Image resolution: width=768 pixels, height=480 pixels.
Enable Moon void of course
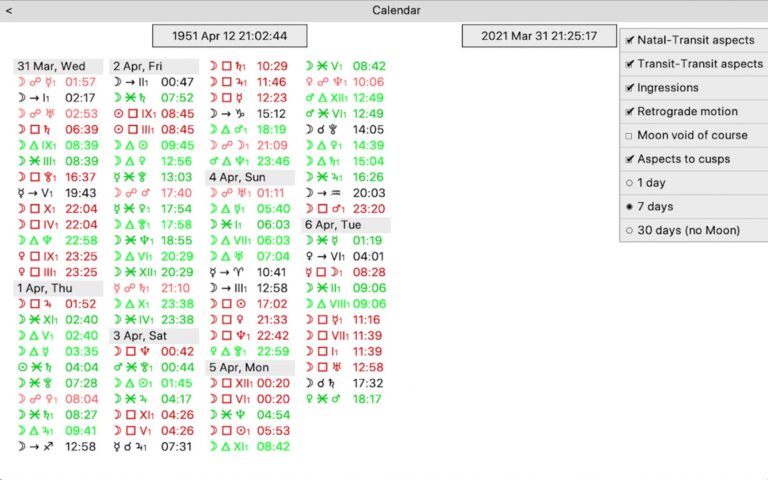tap(628, 135)
